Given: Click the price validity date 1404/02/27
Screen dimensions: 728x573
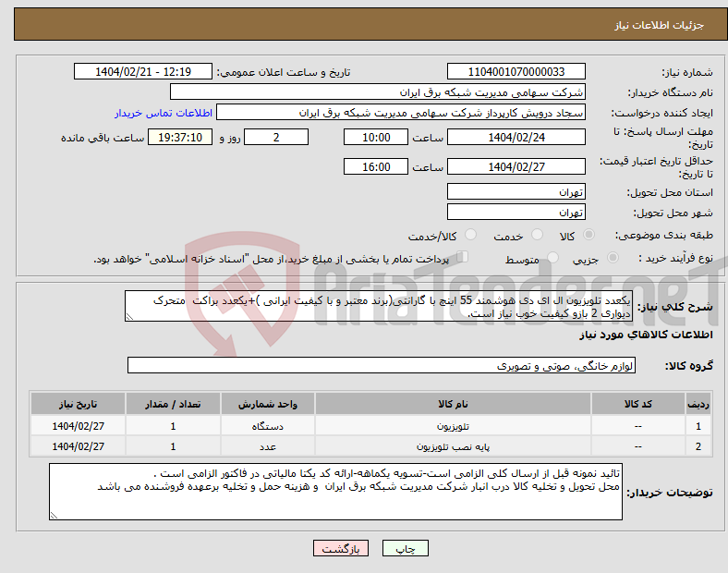Looking at the screenshot, I should (x=516, y=166).
